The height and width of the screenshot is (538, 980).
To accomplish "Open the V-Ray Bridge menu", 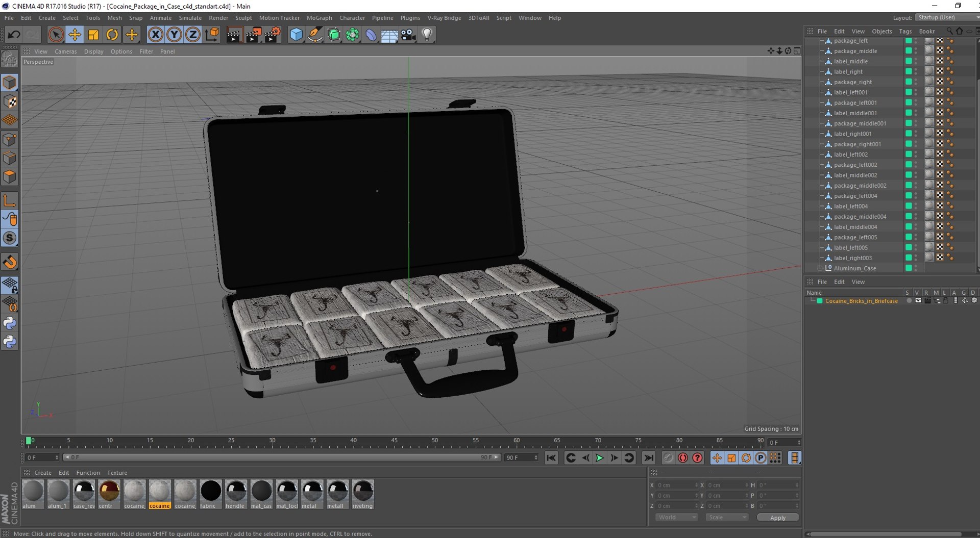I will point(444,18).
